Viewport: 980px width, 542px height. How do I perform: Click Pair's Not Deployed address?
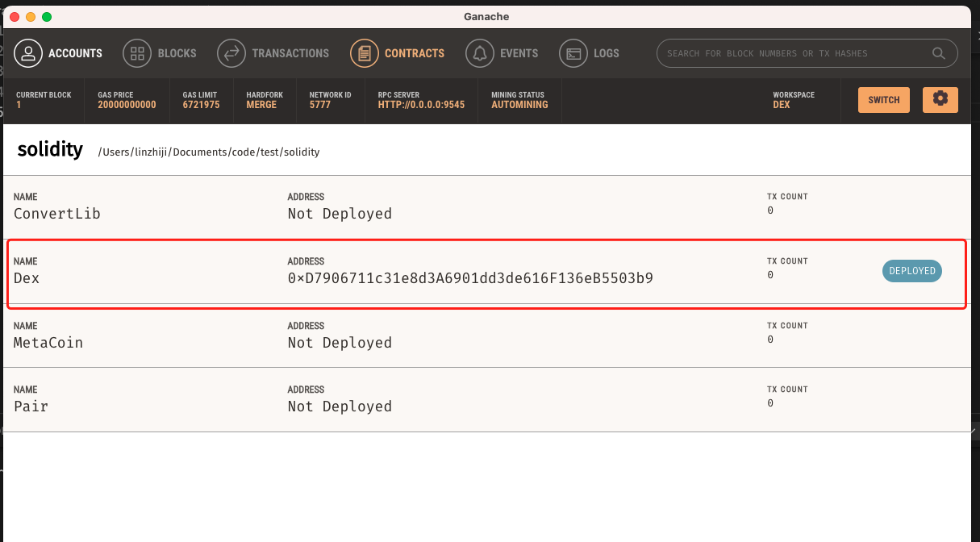pos(340,406)
